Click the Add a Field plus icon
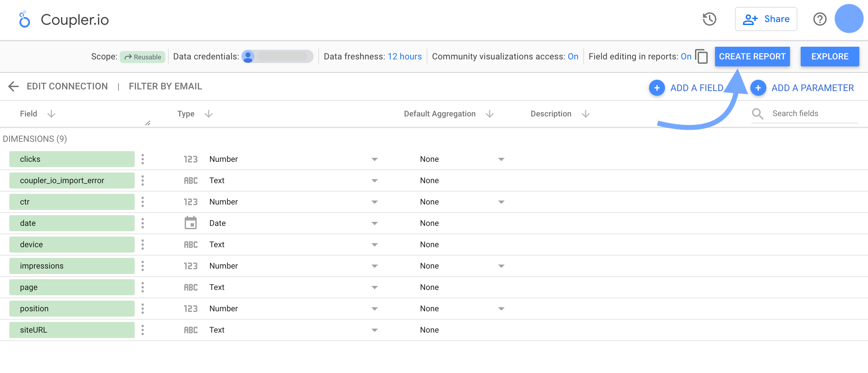The image size is (868, 373). [x=657, y=88]
